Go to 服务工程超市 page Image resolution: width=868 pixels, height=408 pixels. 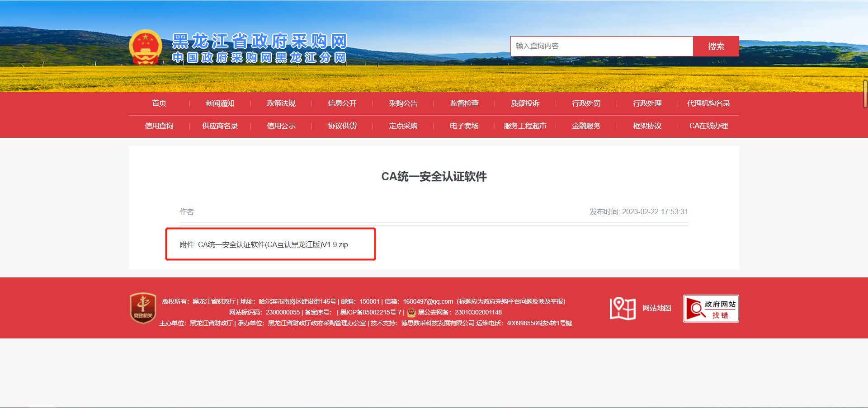pos(525,126)
